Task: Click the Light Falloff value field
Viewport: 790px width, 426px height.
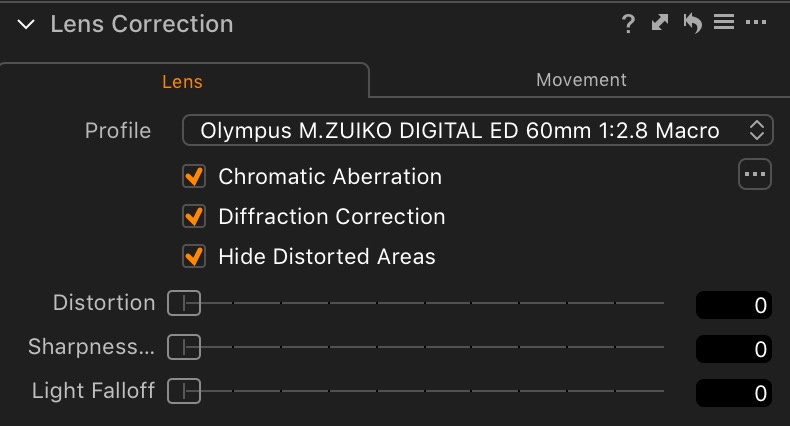Action: pos(734,393)
